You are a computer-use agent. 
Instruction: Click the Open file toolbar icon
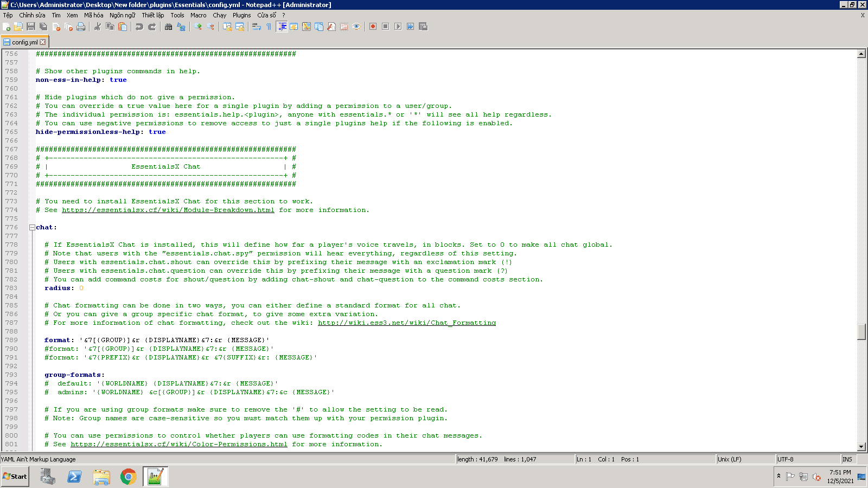point(18,27)
